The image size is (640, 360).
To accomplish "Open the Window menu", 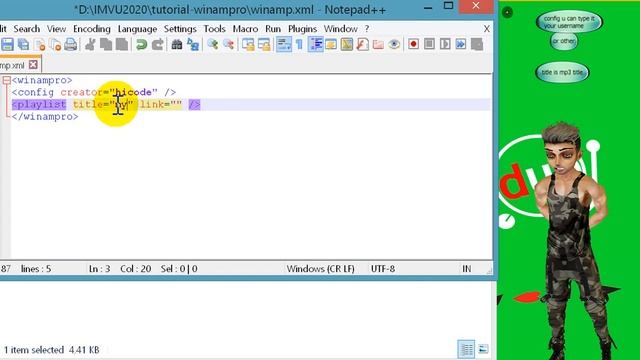I will (340, 29).
